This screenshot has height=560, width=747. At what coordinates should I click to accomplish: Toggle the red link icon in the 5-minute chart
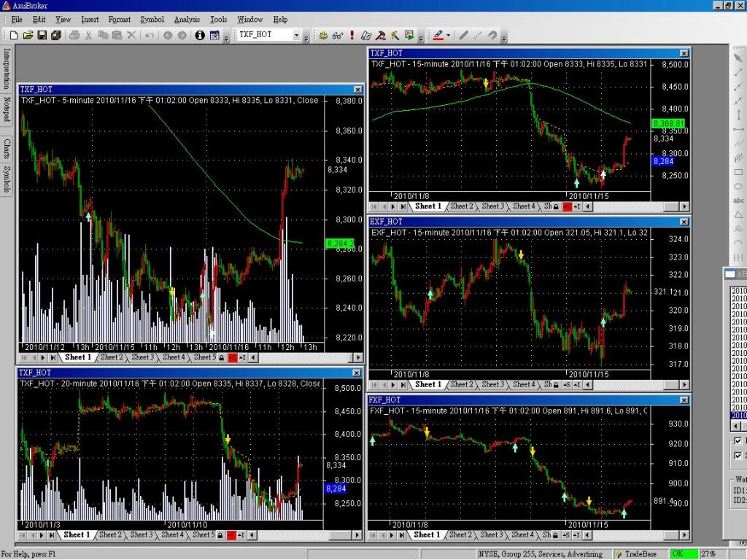[x=233, y=357]
